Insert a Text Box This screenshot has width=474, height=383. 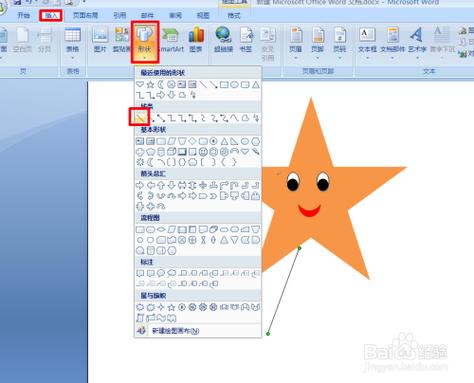coord(367,43)
